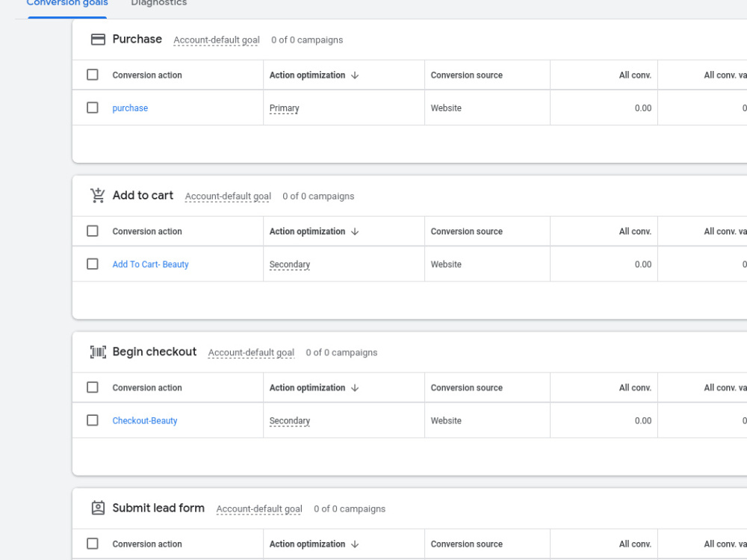Image resolution: width=747 pixels, height=560 pixels.
Task: Click Website source cell in Checkout-Beauty row
Action: (x=446, y=420)
